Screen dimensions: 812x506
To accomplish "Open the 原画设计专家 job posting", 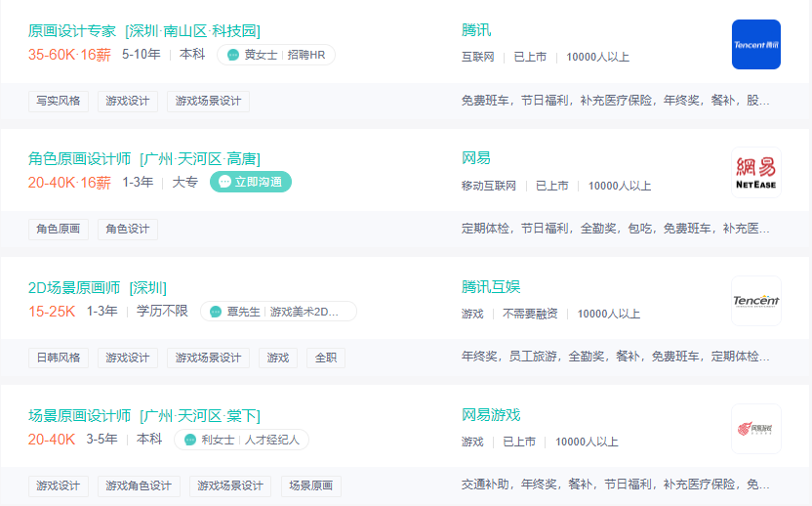I will (72, 31).
